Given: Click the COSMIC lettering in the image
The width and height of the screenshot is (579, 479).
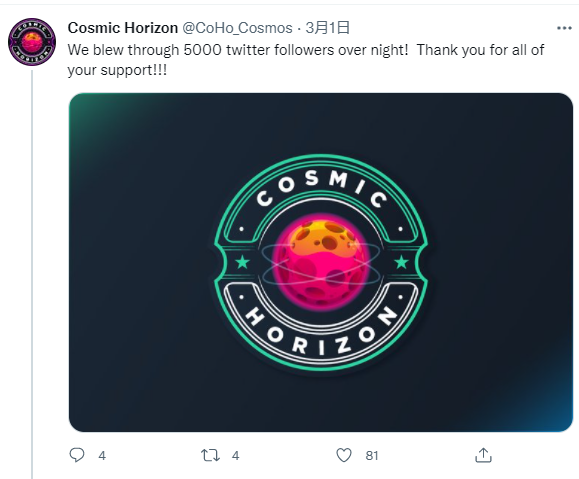Looking at the screenshot, I should 322,189.
